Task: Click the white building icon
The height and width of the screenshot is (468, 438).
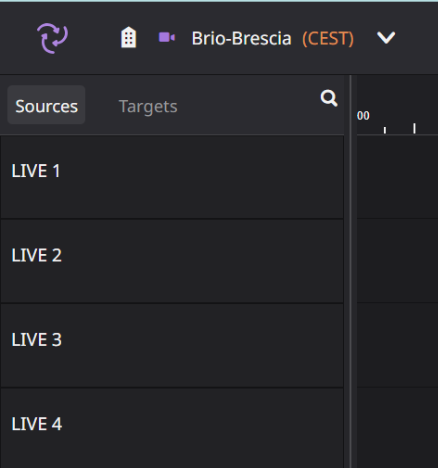Action: tap(128, 38)
